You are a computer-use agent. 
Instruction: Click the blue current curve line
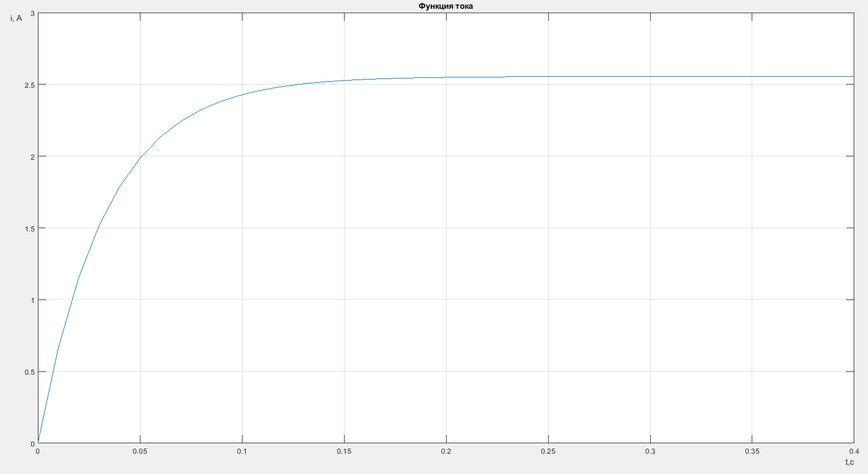(x=140, y=157)
